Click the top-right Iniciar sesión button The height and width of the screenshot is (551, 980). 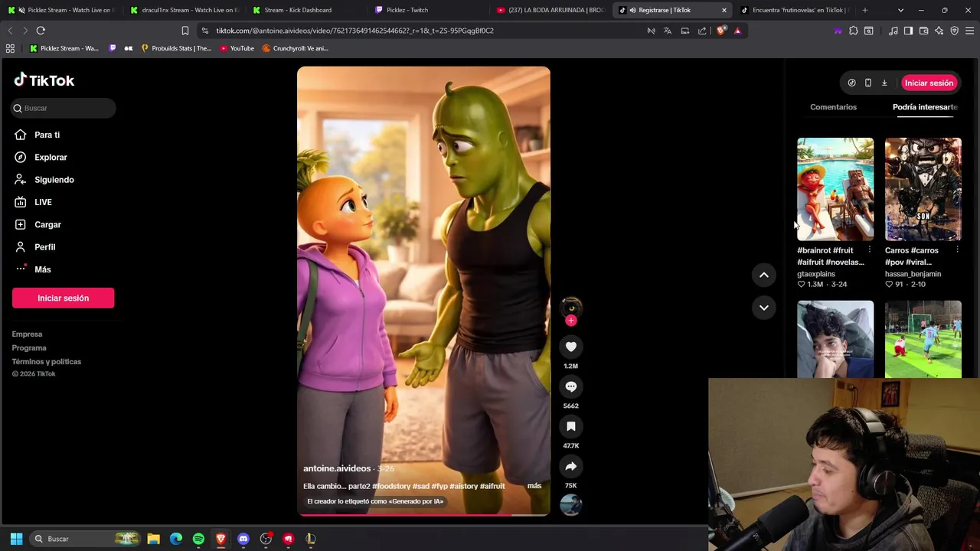929,83
